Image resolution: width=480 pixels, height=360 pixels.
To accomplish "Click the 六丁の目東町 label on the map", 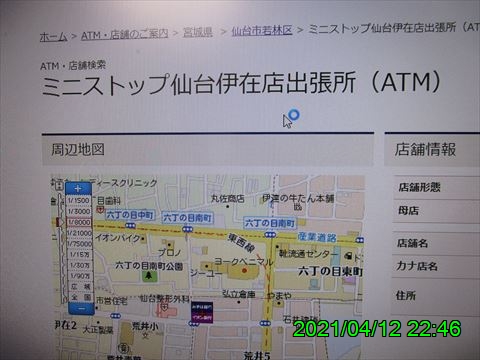I will click(330, 271).
